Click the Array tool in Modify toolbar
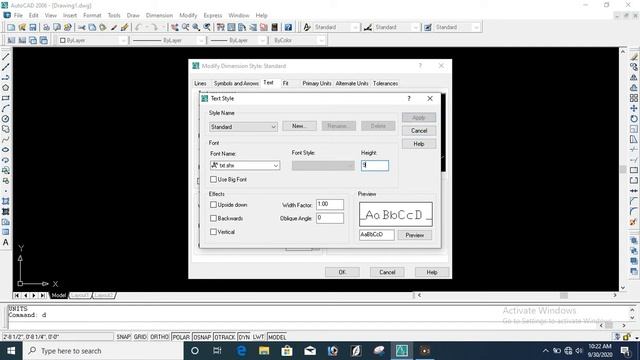 [x=633, y=98]
